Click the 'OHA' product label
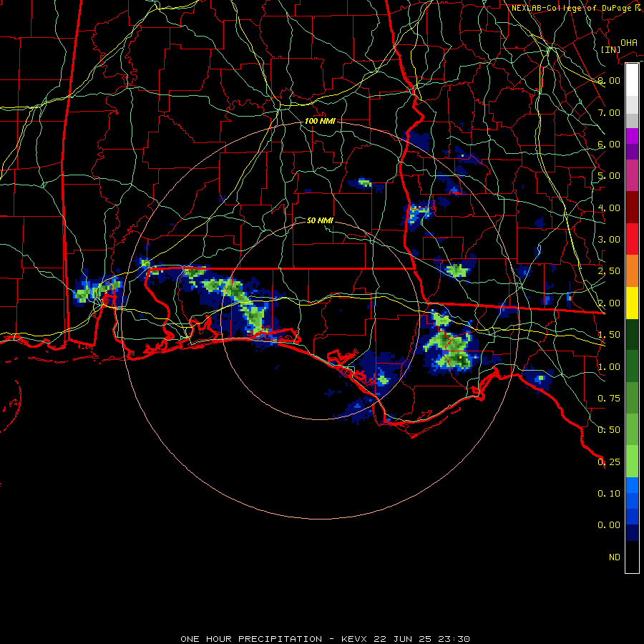This screenshot has height=644, width=644. coord(629,43)
